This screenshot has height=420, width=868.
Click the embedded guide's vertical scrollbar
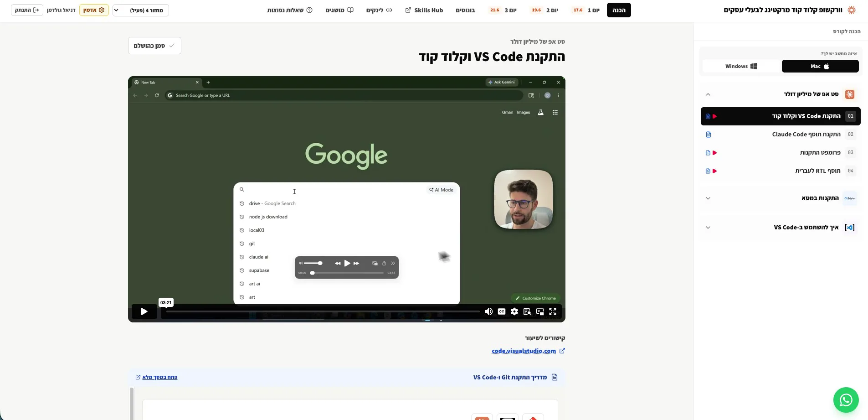(132, 404)
